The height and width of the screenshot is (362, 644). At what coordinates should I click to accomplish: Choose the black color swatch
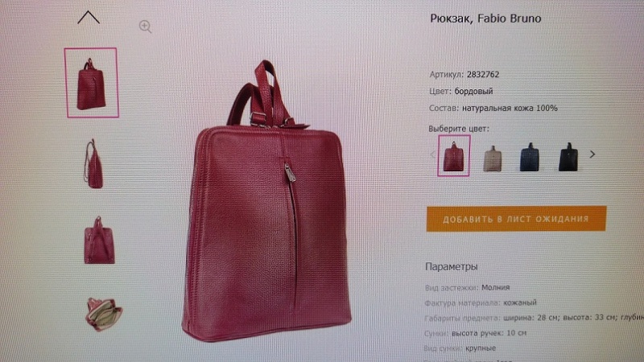568,157
